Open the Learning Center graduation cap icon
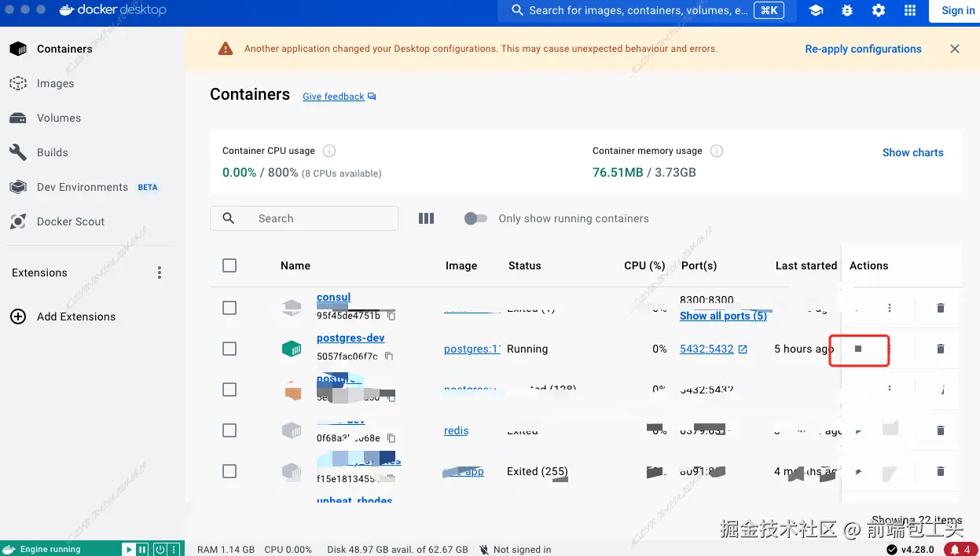Screen dimensions: 980x556 click(816, 10)
